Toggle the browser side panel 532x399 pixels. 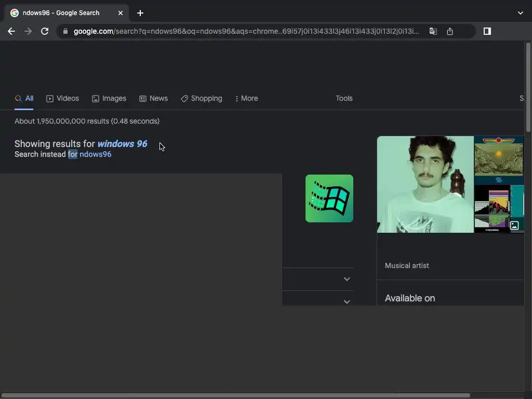487,31
